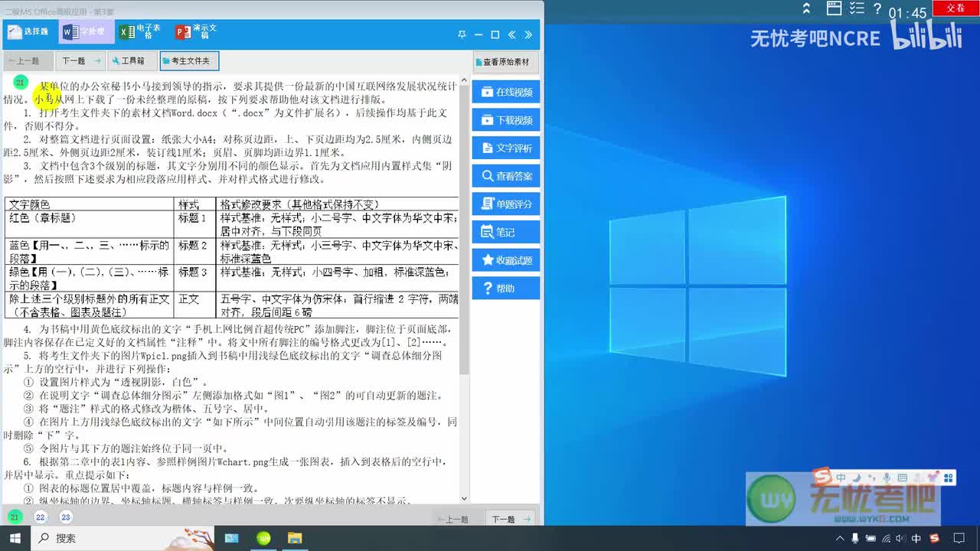
Task: Click 查看原始素材 button
Action: click(x=505, y=62)
